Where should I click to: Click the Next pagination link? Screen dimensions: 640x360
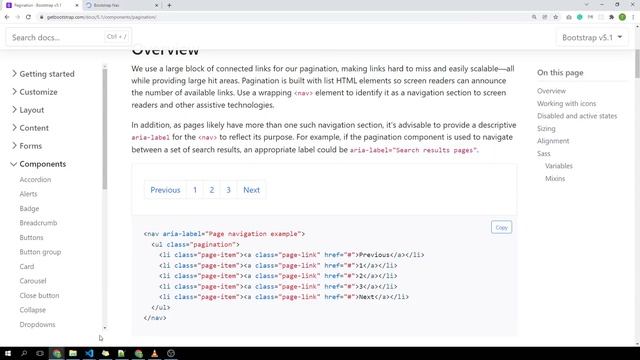[251, 190]
